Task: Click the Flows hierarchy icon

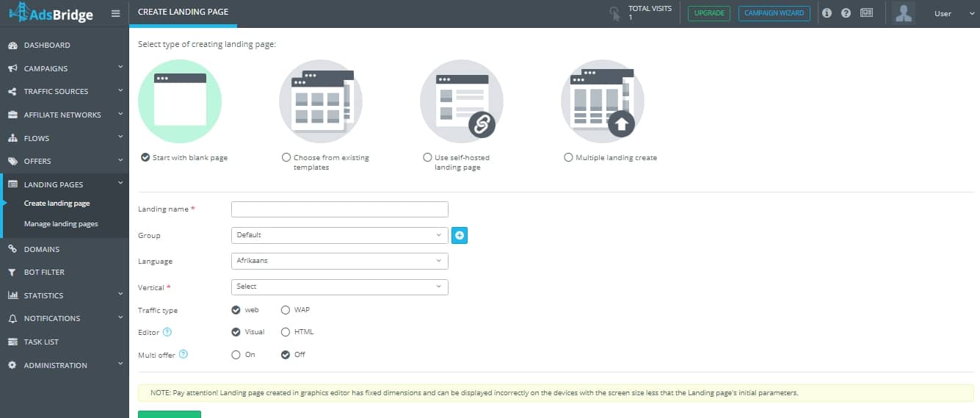Action: coord(12,138)
